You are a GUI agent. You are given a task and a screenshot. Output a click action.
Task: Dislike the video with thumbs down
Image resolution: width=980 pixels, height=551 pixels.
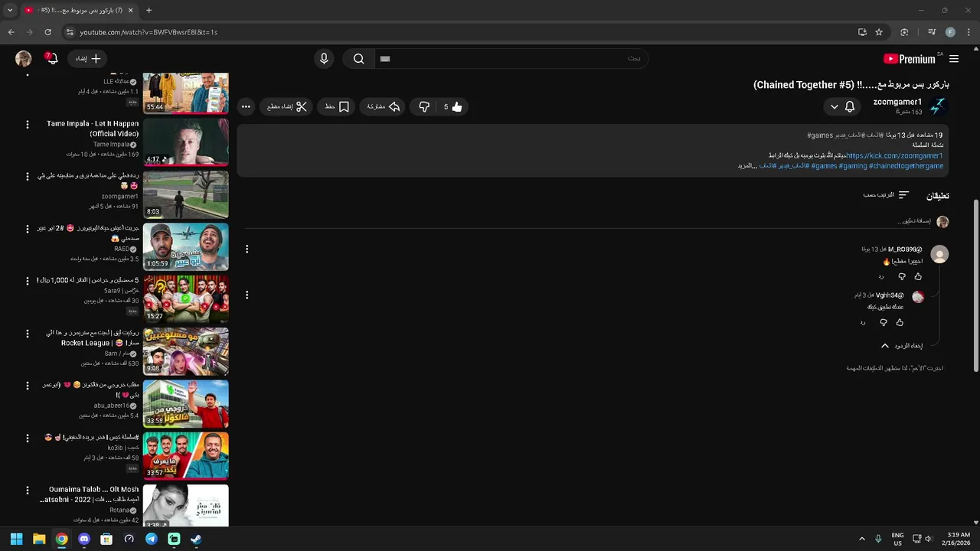(424, 107)
